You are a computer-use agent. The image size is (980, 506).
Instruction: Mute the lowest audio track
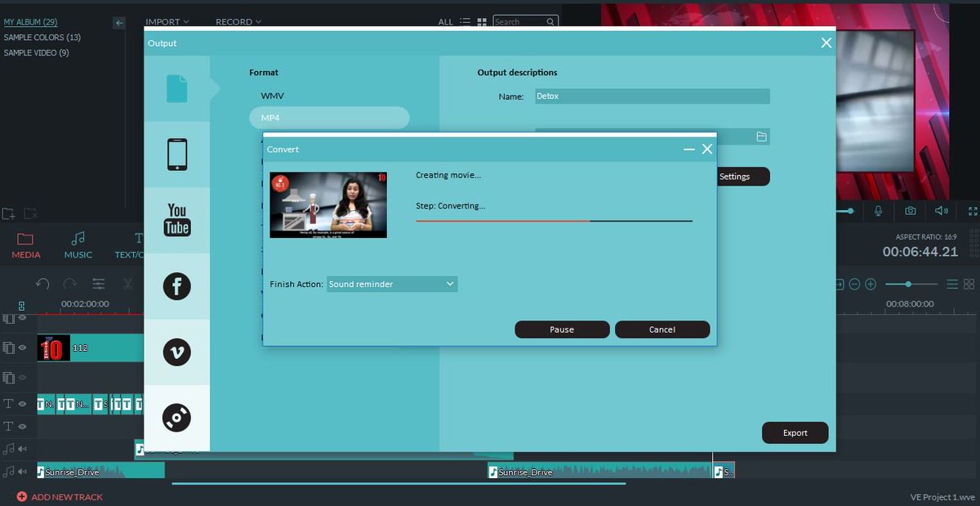point(23,472)
